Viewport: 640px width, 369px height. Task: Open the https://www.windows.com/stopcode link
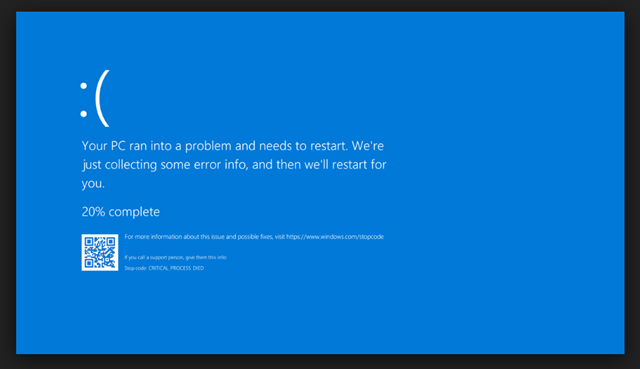click(335, 237)
